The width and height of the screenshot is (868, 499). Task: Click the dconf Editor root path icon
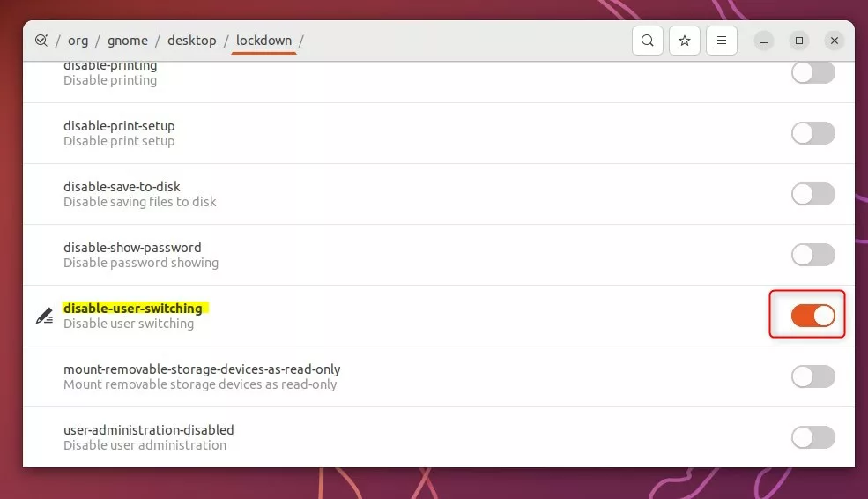pos(41,41)
